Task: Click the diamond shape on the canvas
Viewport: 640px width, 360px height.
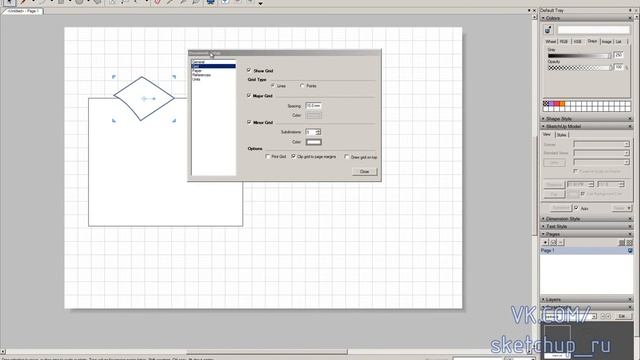Action: point(144,98)
